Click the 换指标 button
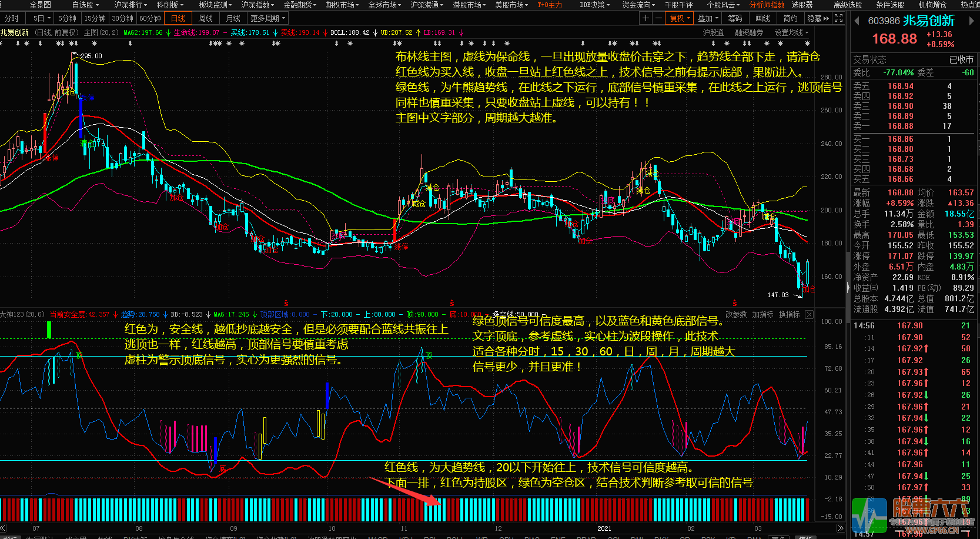The width and height of the screenshot is (980, 539). click(x=789, y=315)
